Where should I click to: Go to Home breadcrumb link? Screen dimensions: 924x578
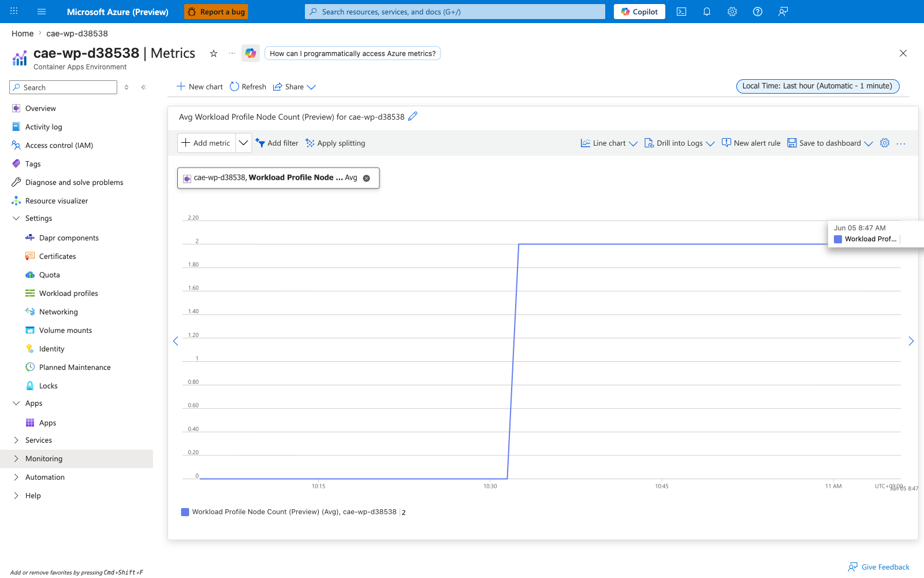tap(23, 34)
